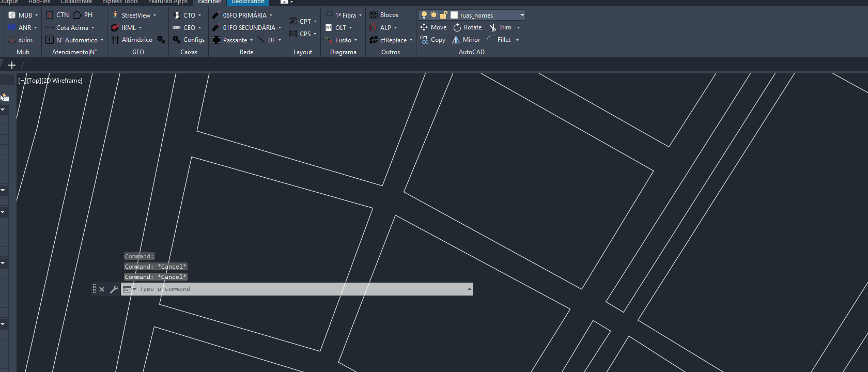Toggle layer freeze sun icon
The height and width of the screenshot is (372, 868).
click(x=433, y=15)
